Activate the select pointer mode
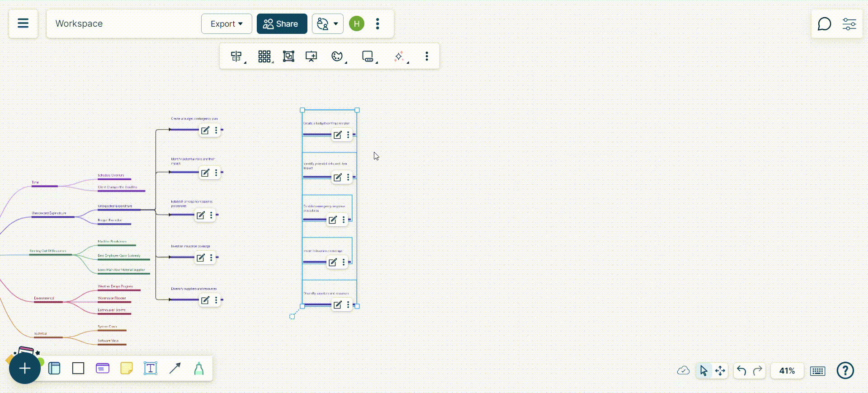The image size is (868, 393). 703,371
